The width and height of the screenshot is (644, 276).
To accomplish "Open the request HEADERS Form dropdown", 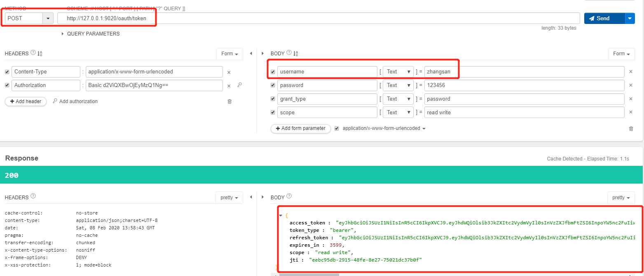I will click(x=229, y=54).
